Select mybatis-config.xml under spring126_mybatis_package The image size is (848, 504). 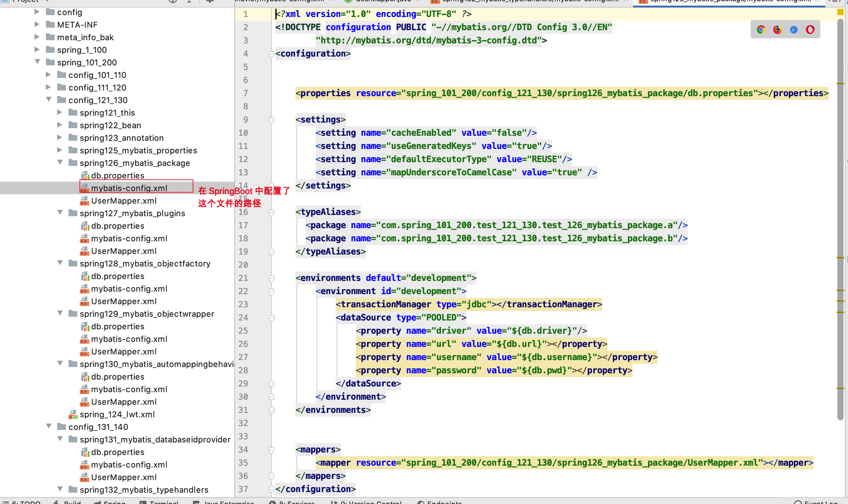point(129,188)
